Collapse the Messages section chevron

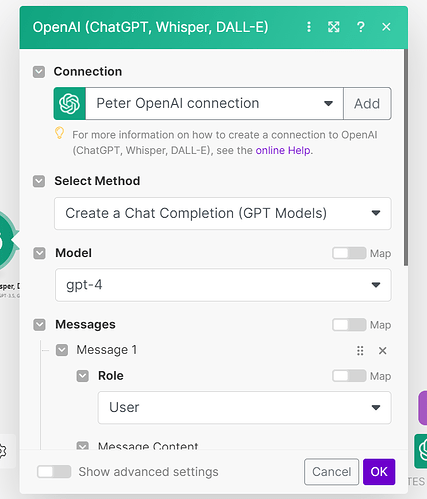point(39,325)
